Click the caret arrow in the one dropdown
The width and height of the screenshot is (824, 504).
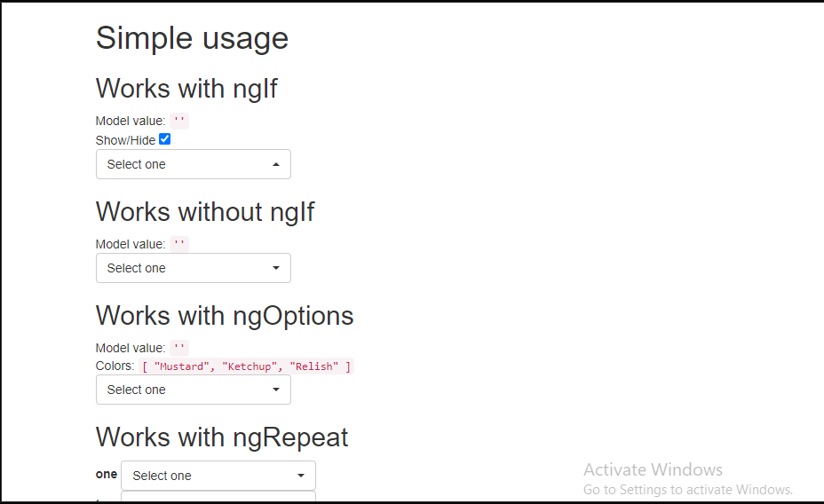[x=301, y=476]
